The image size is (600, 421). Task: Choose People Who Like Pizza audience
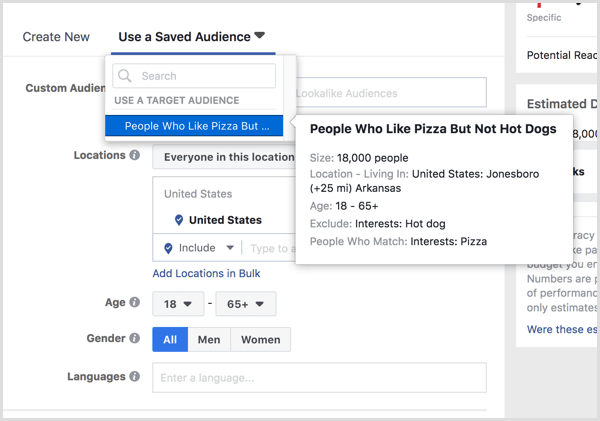coord(196,127)
